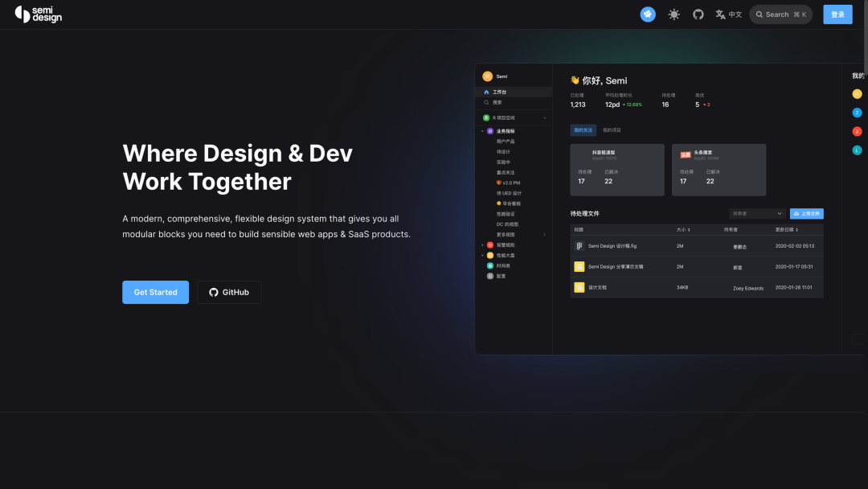Click the 2020-01-17 05:31 date cell
Viewport: 868px width, 489px height.
[x=794, y=267]
